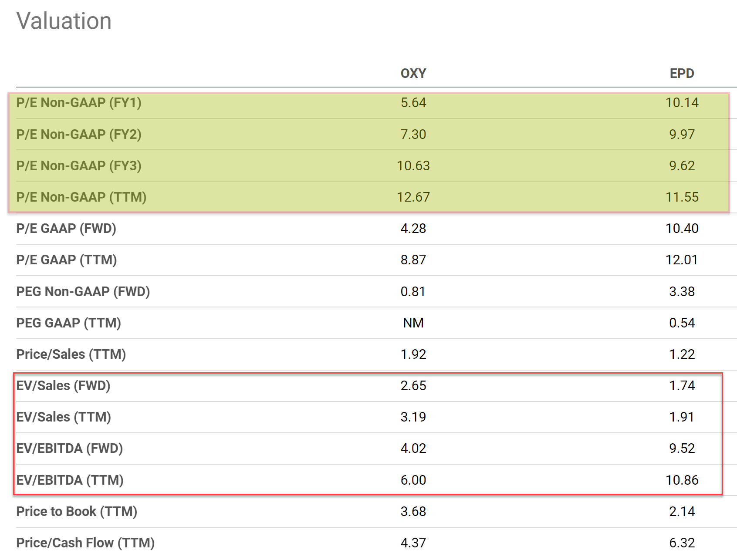
Task: Click the P/E Non-GAAP (FY3) row label
Action: tap(79, 165)
